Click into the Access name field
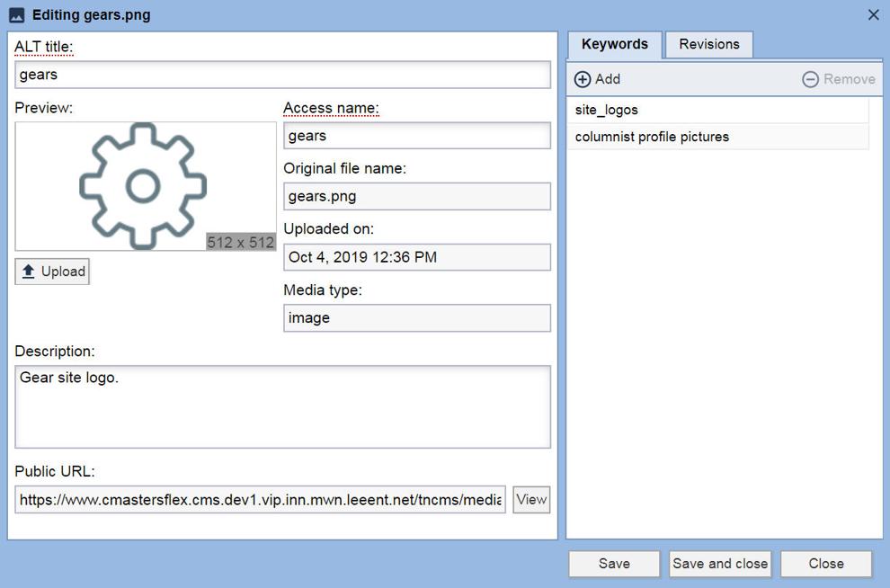 417,136
